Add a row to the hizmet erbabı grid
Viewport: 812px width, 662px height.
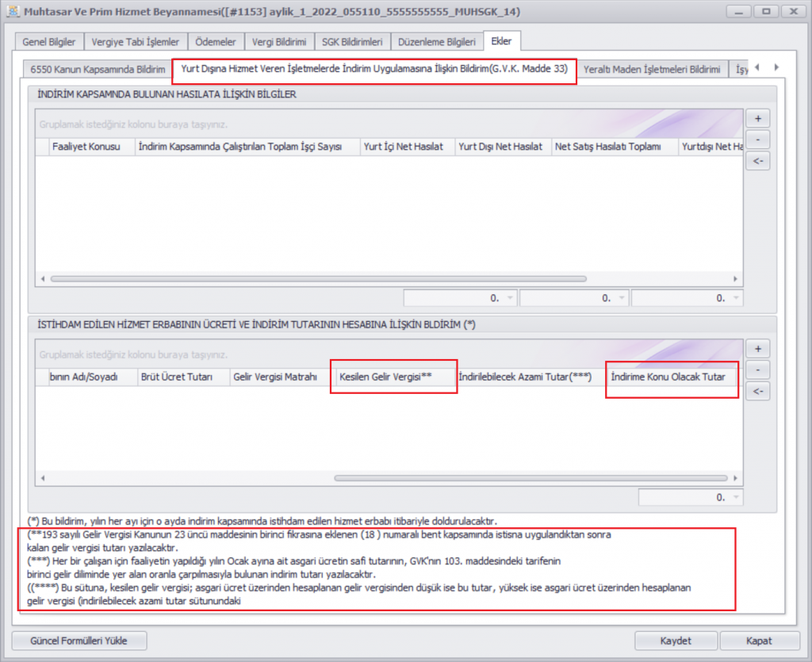coord(757,349)
